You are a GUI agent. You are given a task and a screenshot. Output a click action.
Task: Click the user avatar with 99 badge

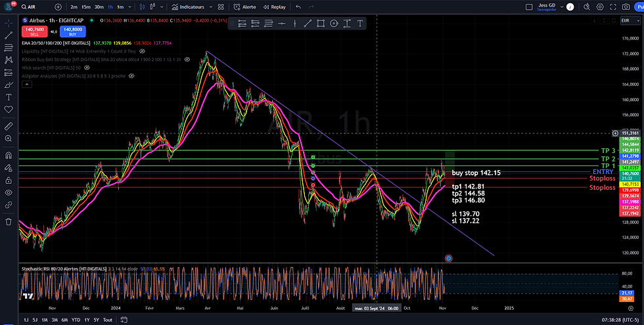click(x=10, y=6)
